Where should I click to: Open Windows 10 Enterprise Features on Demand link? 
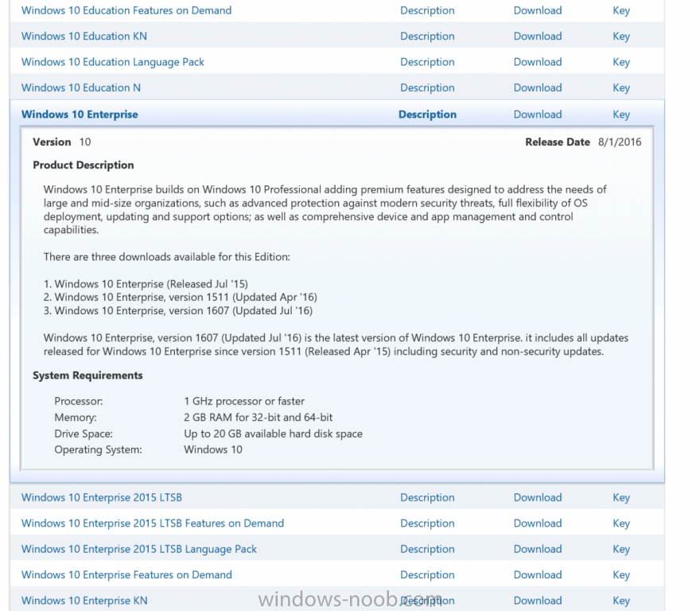(126, 575)
